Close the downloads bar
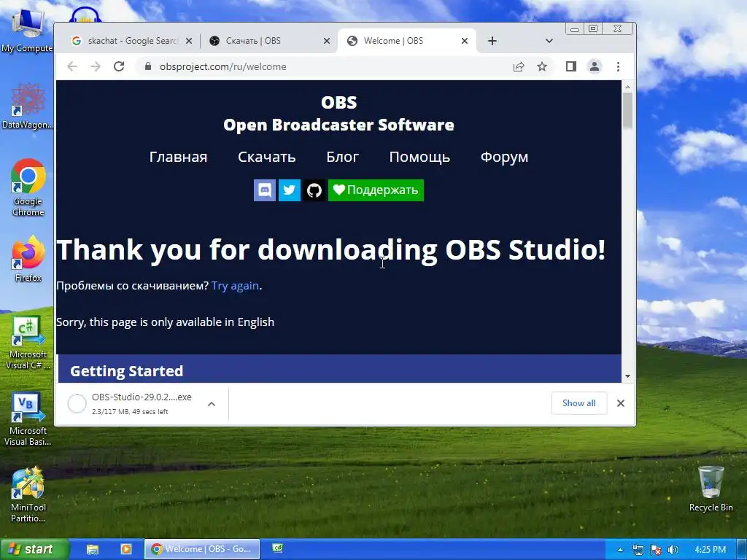Screen dimensions: 747x560 tap(621, 403)
